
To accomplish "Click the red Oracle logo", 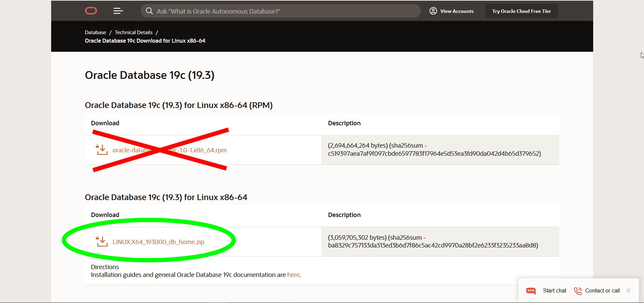I will point(91,11).
